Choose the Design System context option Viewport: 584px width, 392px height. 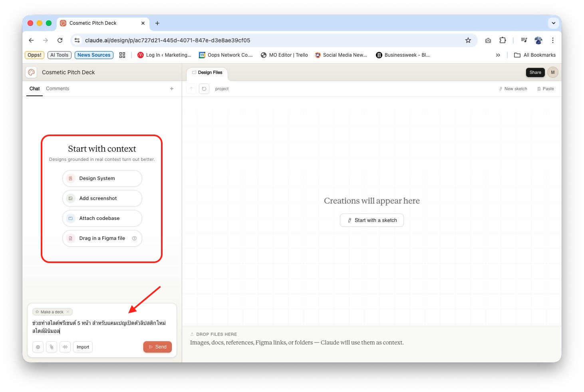102,178
